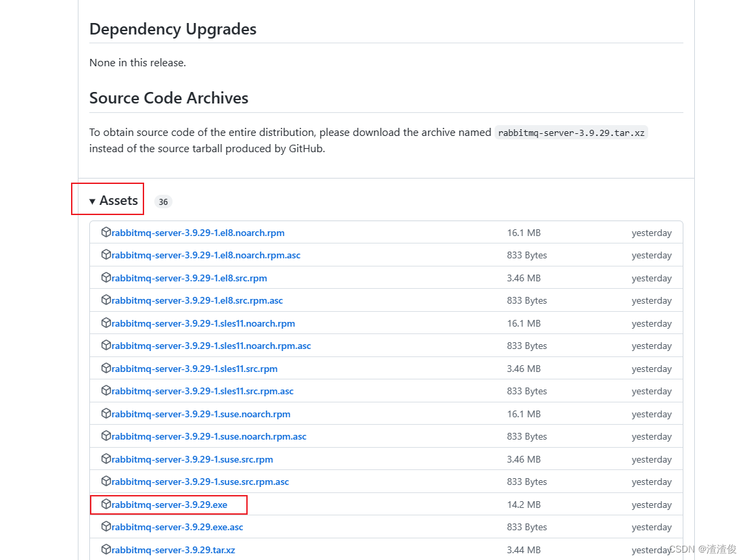Image resolution: width=747 pixels, height=560 pixels.
Task: Download rabbitmq-server-3.9.29-1.sles11.noarch.rpm
Action: point(203,323)
